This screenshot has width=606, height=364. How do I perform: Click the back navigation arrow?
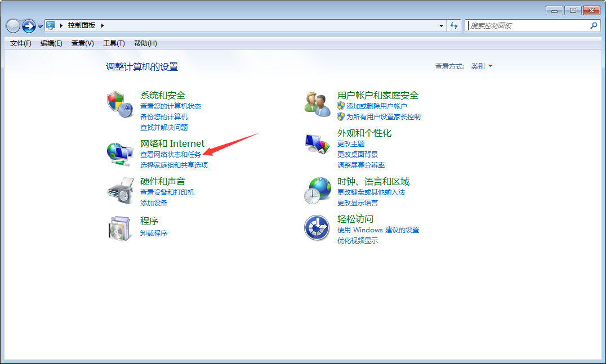tap(12, 25)
